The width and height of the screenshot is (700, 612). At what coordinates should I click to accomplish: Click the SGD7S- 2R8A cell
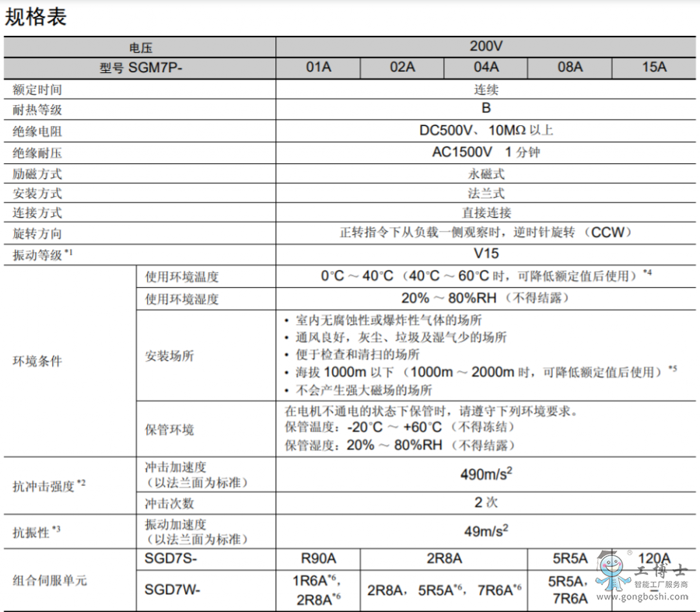[444, 559]
